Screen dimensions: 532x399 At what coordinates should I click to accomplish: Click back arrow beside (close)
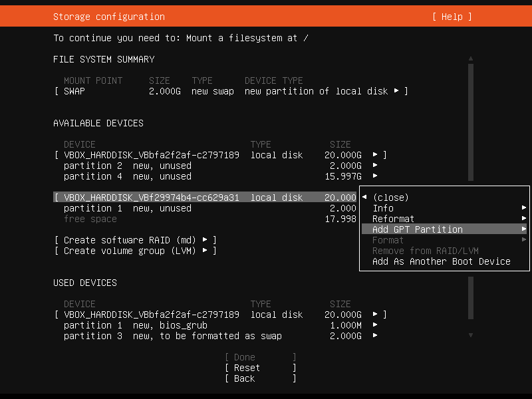(x=364, y=197)
